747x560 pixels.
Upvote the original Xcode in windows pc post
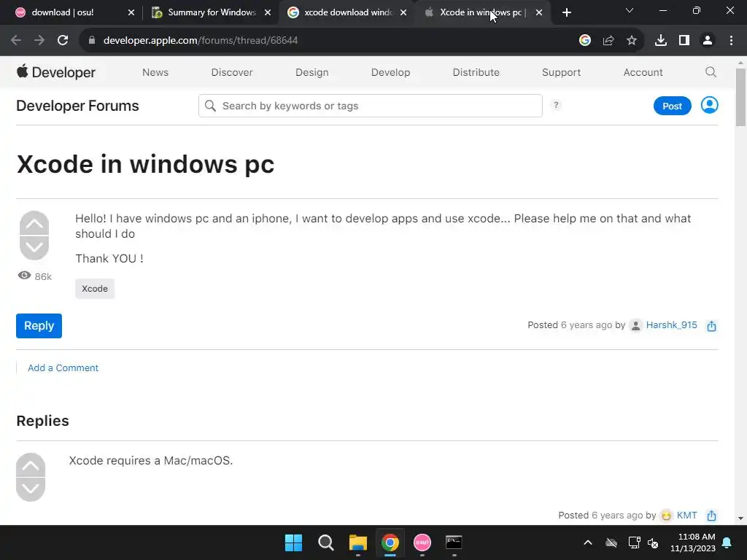(34, 223)
